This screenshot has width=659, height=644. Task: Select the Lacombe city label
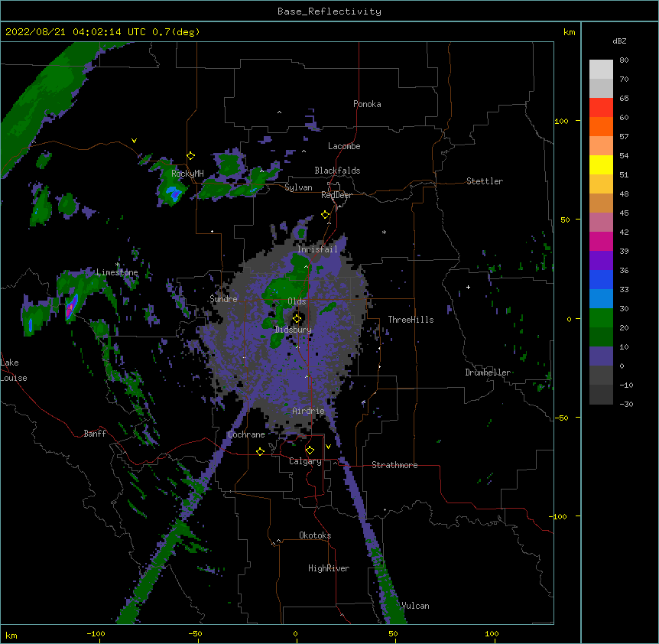pos(344,146)
